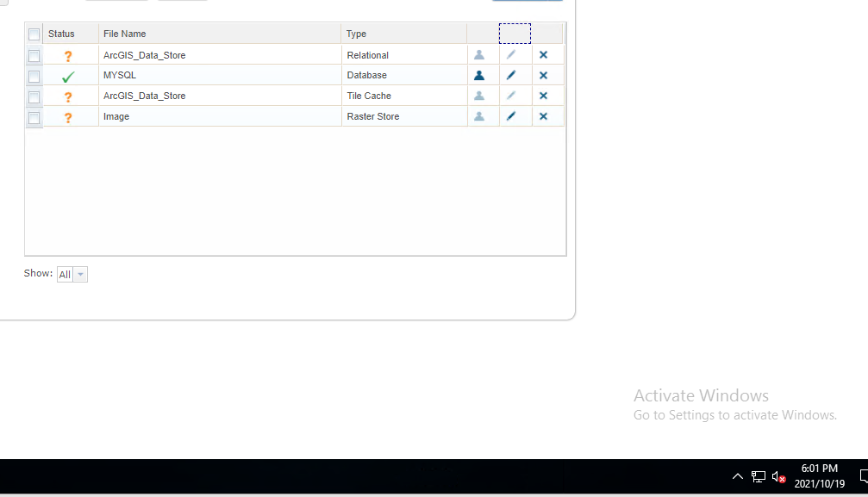
Task: Validate the Image raster store user icon
Action: [x=479, y=116]
